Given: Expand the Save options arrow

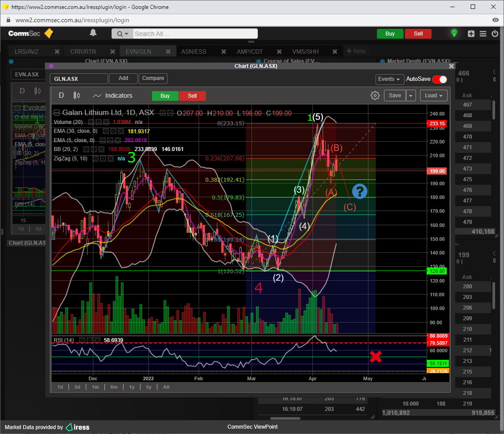Looking at the screenshot, I should pyautogui.click(x=411, y=96).
